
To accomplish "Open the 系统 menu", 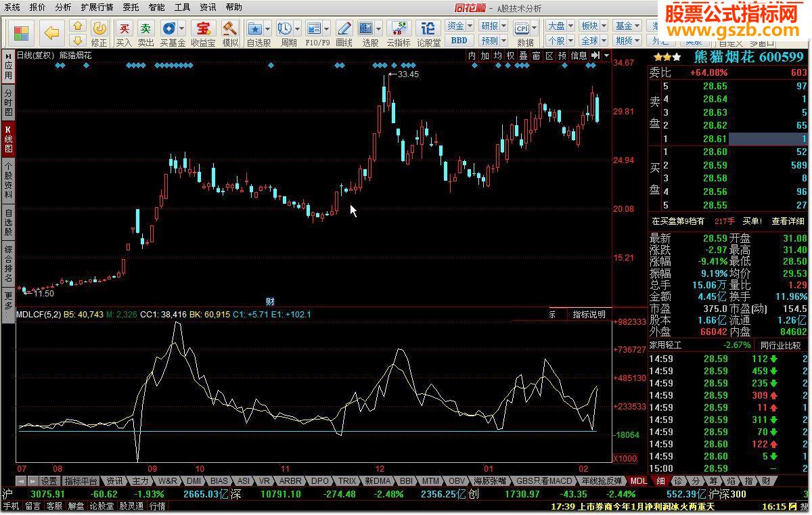I will [x=12, y=7].
